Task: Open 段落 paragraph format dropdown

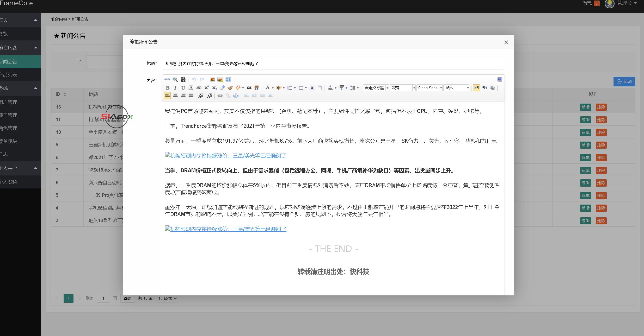Action: (403, 88)
